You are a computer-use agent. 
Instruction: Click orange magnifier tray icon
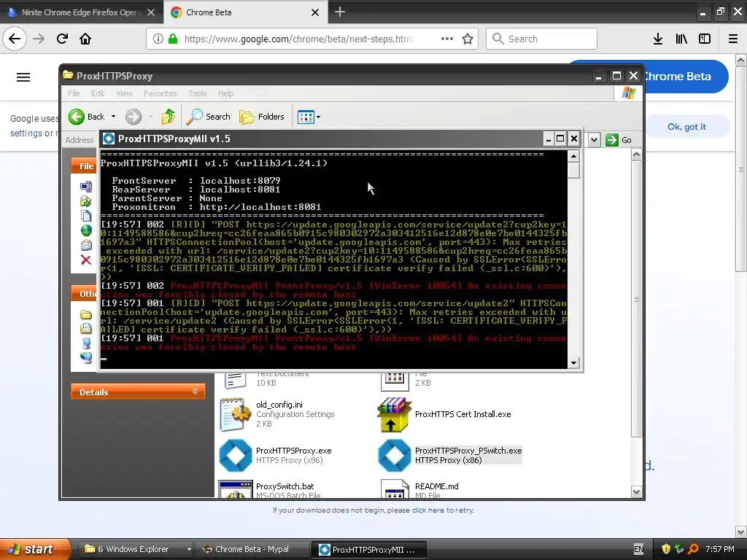pyautogui.click(x=693, y=549)
